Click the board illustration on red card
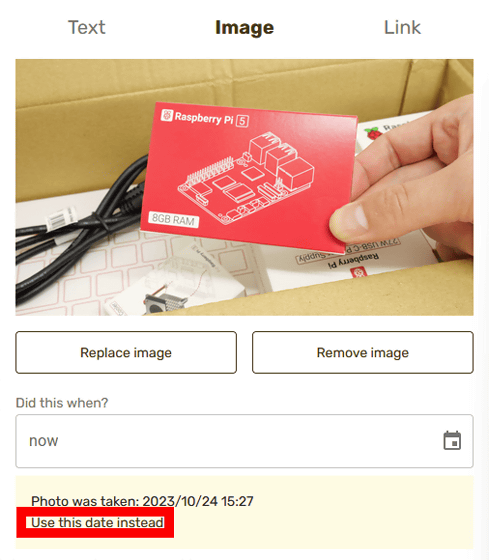Screen dimensions: 489x560 click(x=246, y=179)
